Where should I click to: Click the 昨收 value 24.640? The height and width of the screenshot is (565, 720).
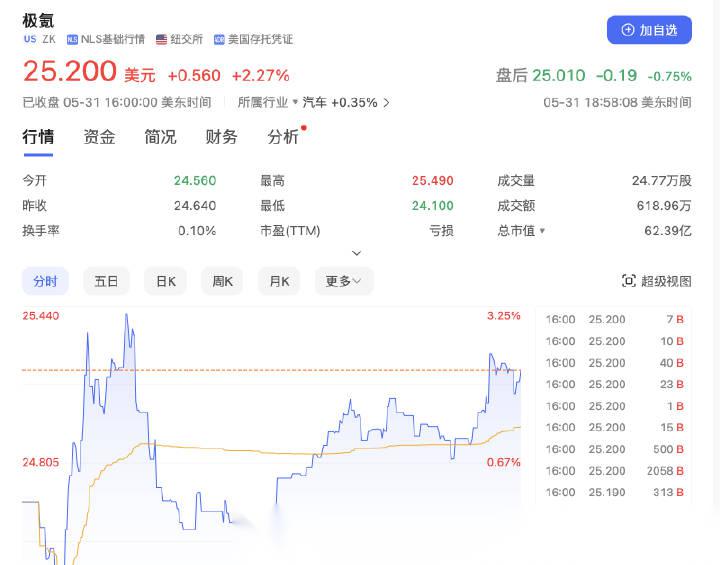pyautogui.click(x=195, y=205)
